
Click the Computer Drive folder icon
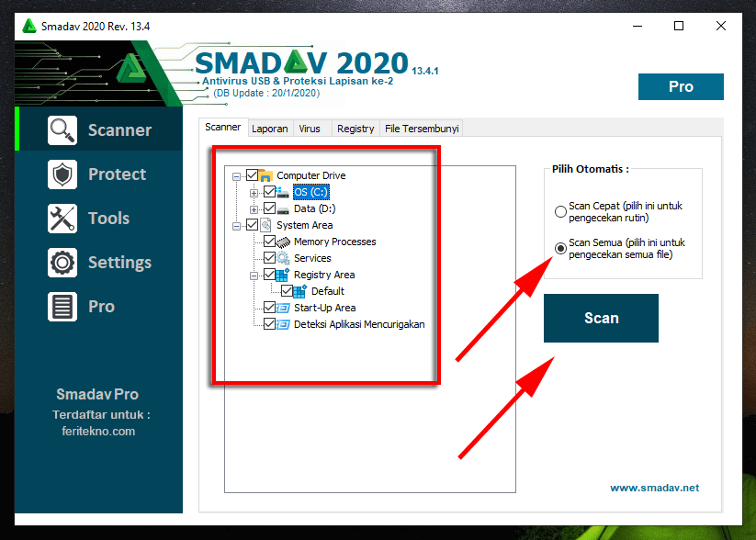point(265,175)
